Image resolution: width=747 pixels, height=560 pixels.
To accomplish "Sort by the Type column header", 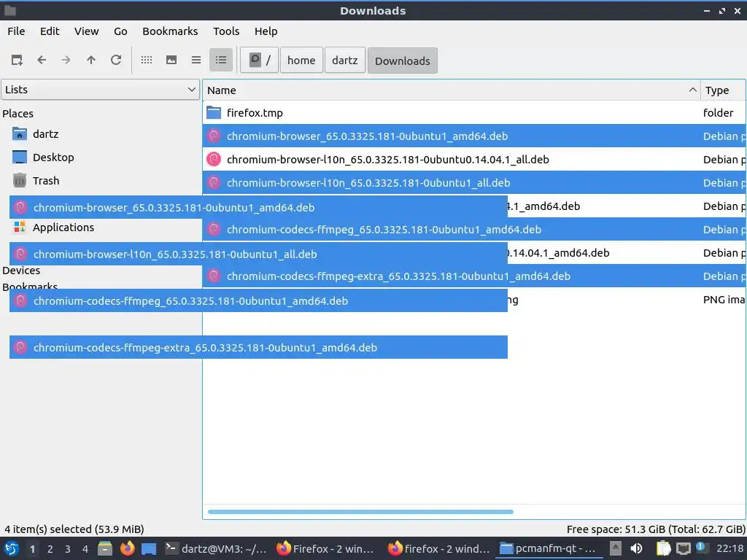I will (x=723, y=90).
